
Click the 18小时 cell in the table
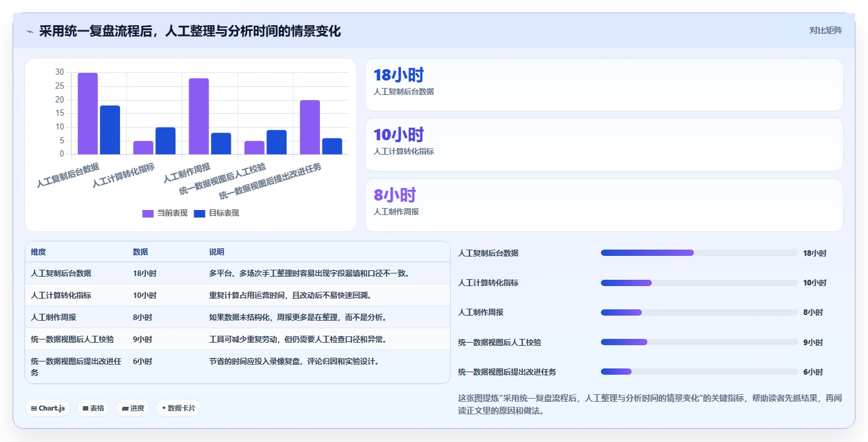tap(145, 273)
